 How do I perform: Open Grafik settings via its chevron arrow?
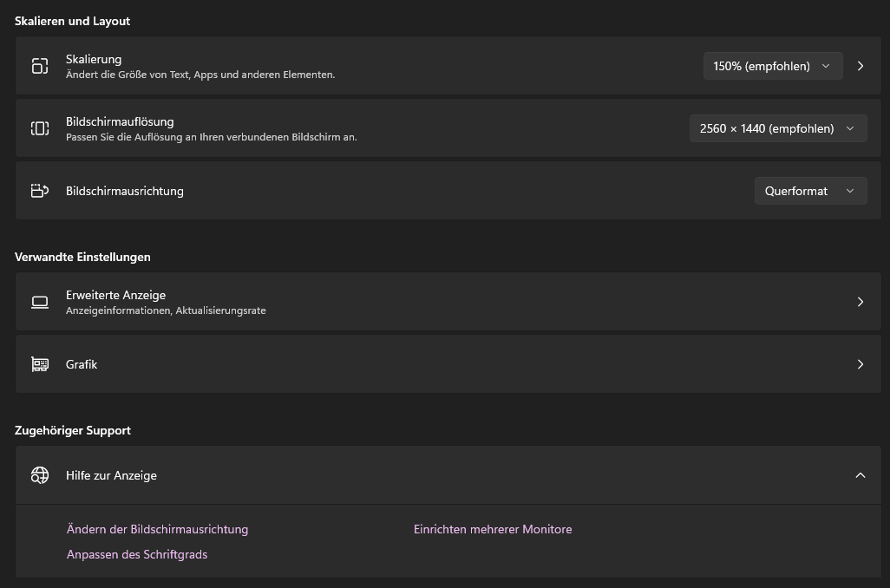[861, 364]
